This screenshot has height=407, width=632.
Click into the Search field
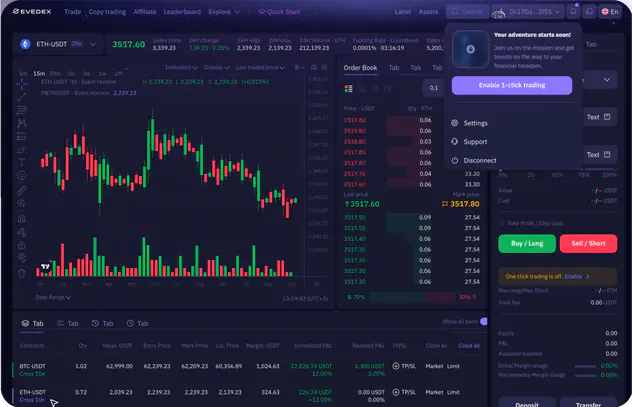(x=468, y=12)
